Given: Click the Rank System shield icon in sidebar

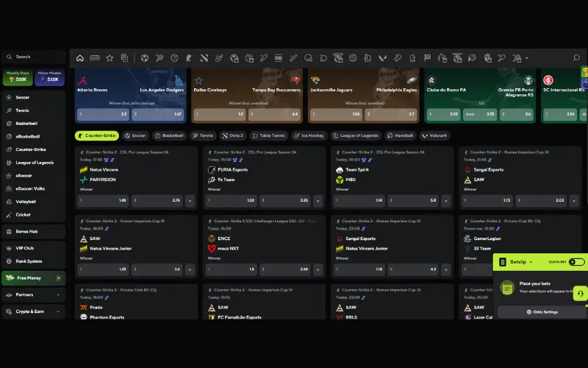Looking at the screenshot, I should 9,261.
